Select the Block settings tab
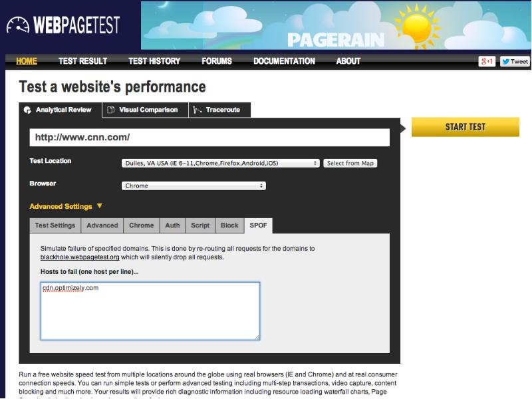This screenshot has height=399, width=532. click(x=229, y=225)
